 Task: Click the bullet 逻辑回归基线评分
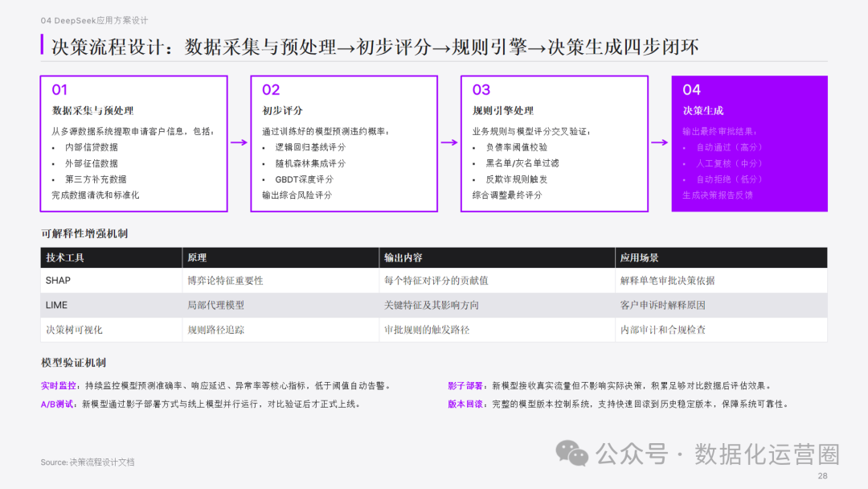[310, 147]
